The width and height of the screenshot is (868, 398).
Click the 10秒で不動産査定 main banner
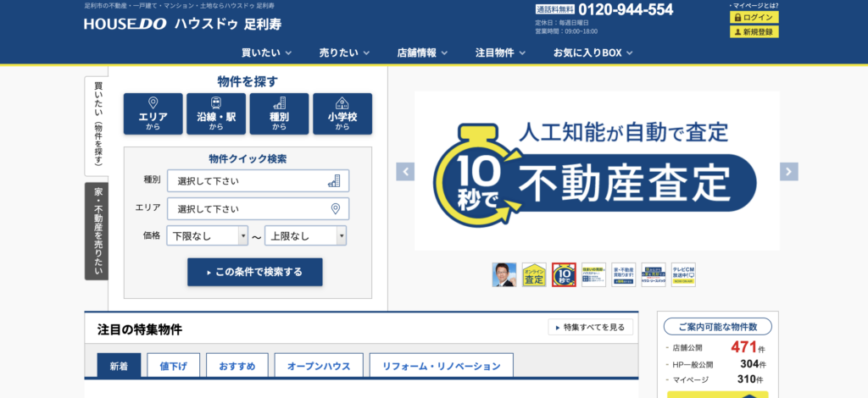tap(598, 171)
